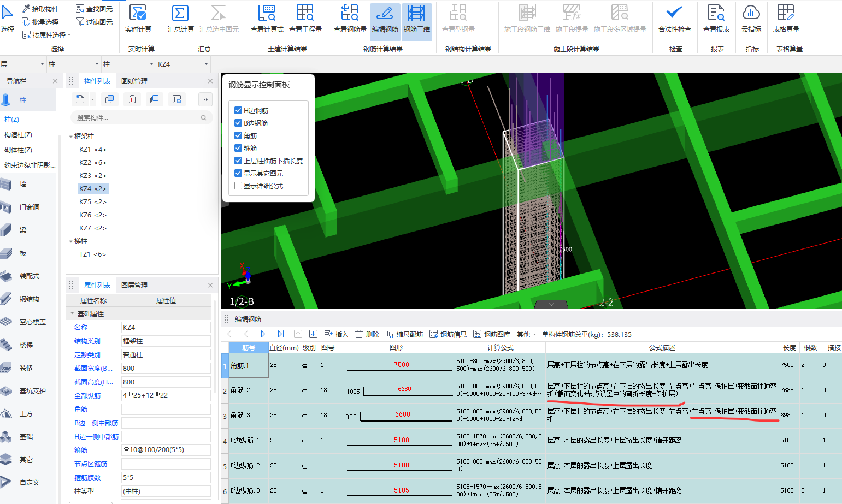Uncheck 上层柱插筋下插长度 checkbox

pos(238,161)
